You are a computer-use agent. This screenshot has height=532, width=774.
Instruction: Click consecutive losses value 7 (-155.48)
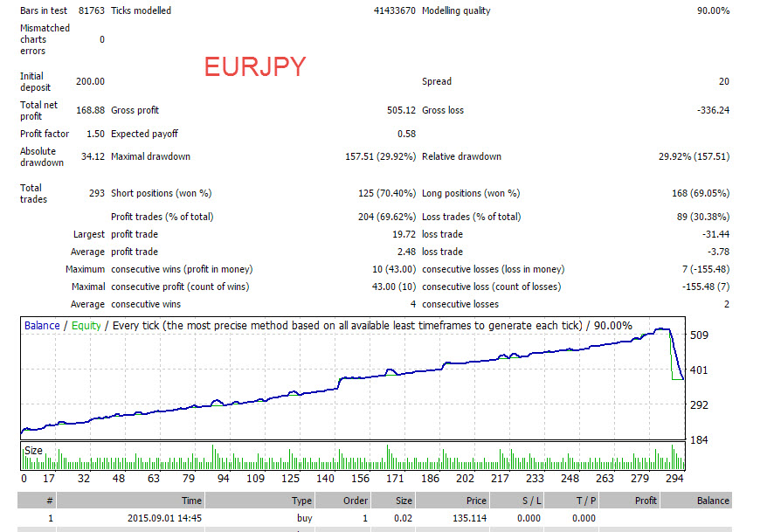[x=706, y=269]
